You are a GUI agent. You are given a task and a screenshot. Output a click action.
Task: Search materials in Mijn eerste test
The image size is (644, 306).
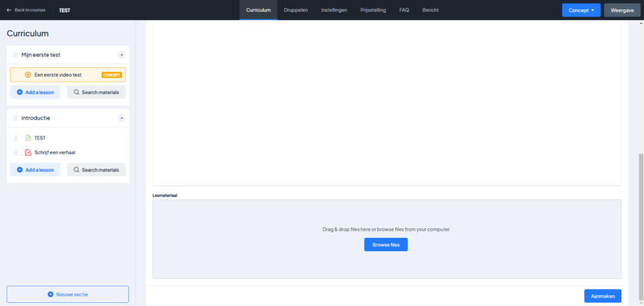[96, 92]
